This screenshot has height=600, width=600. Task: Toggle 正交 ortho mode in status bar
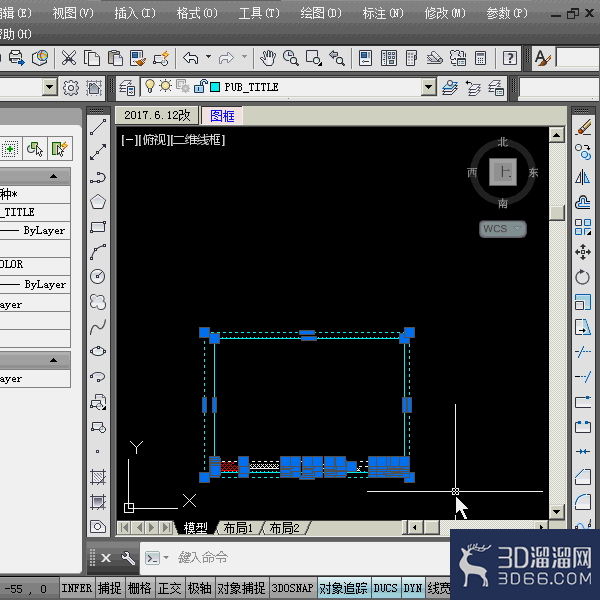pos(170,588)
